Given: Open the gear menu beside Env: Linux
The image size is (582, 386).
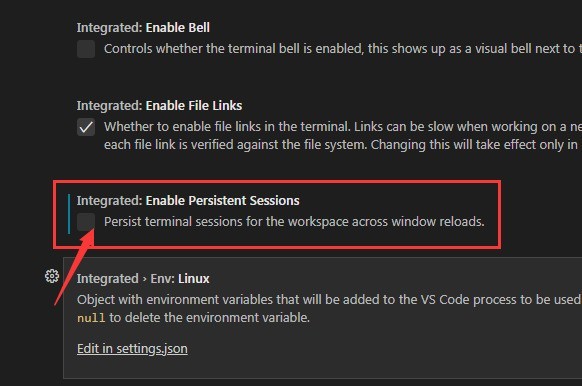Looking at the screenshot, I should (x=52, y=276).
